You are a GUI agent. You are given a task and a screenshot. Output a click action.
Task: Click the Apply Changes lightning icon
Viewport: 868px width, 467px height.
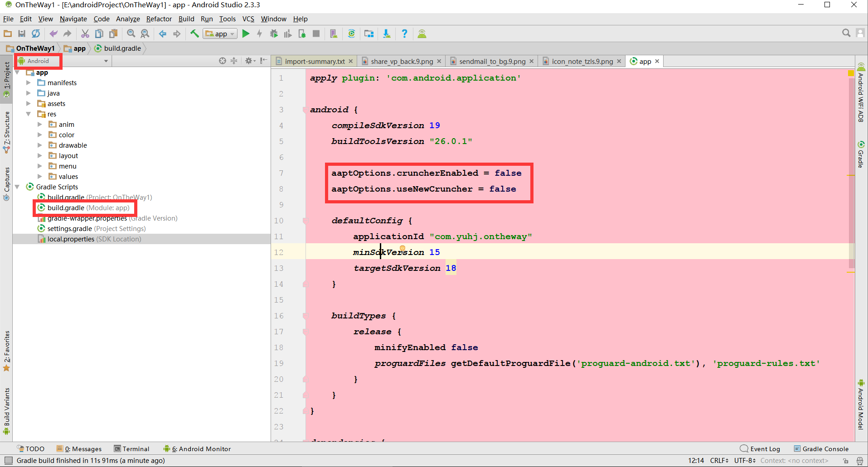260,34
